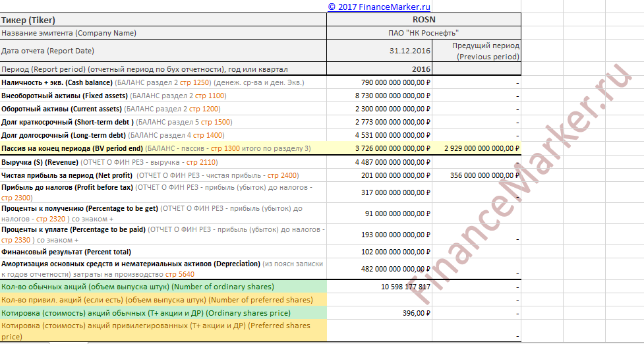
Task: Open the © 2017 FinanceMarker.ru link
Action: pos(379,7)
